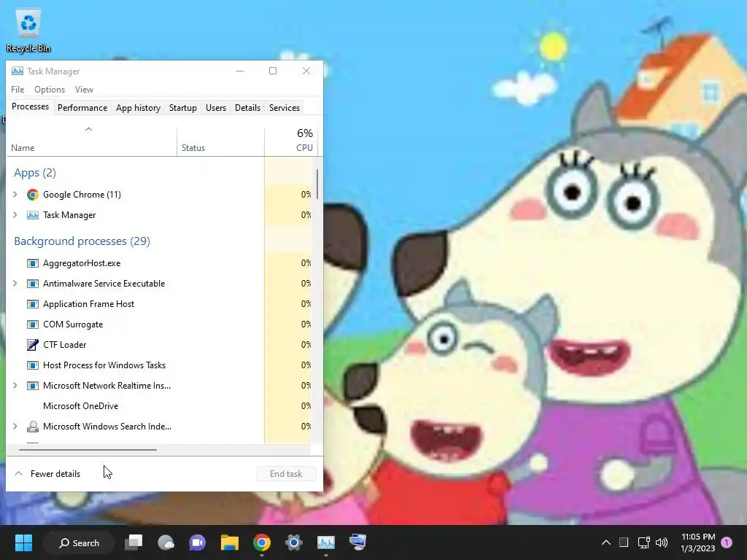Select Host Process for Windows Tasks text
747x560 pixels.
104,365
